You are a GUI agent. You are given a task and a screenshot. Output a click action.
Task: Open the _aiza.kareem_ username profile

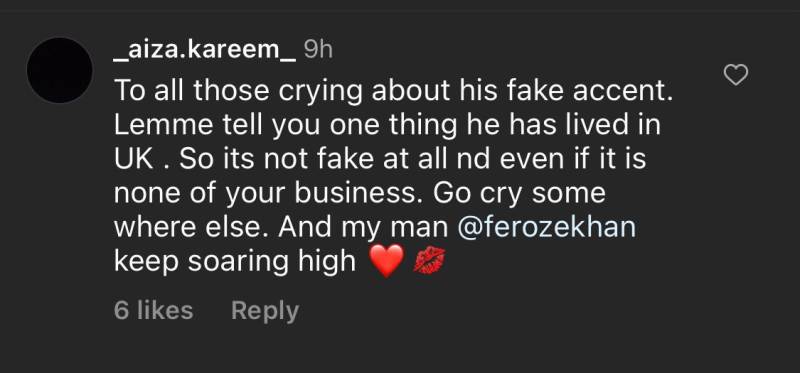click(x=205, y=51)
